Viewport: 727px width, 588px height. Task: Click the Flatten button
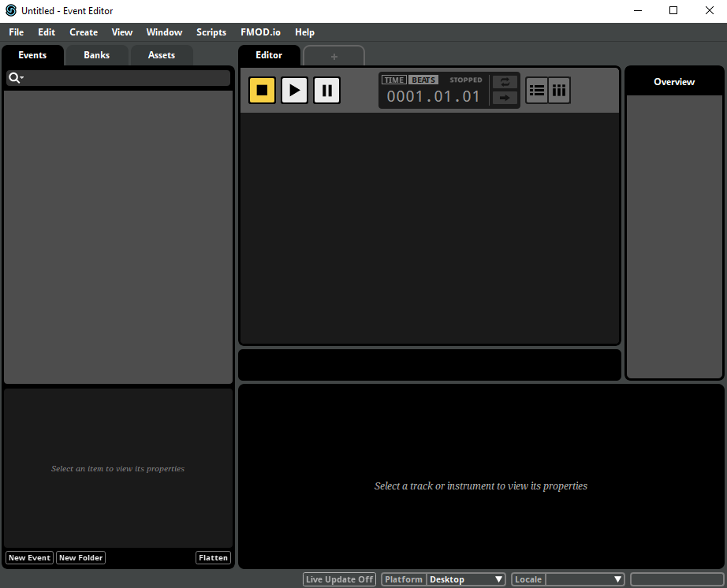213,557
